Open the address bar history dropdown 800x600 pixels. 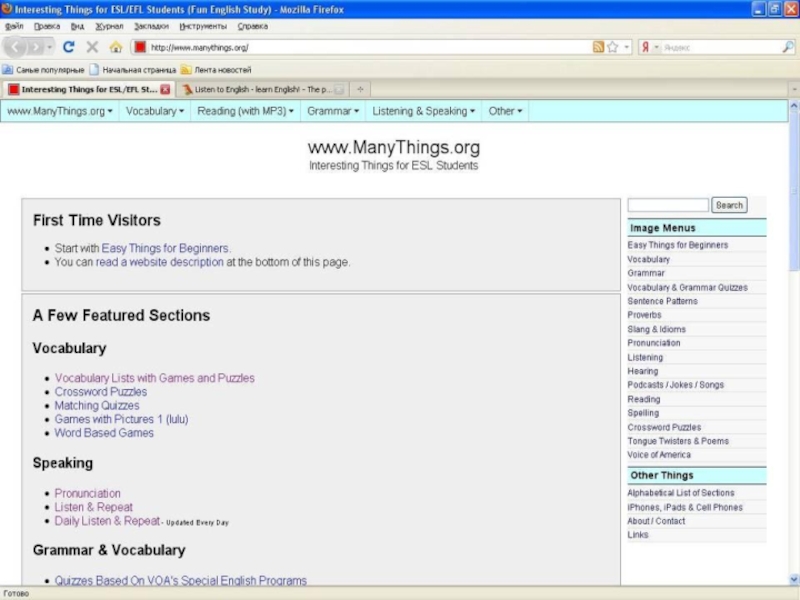point(627,47)
